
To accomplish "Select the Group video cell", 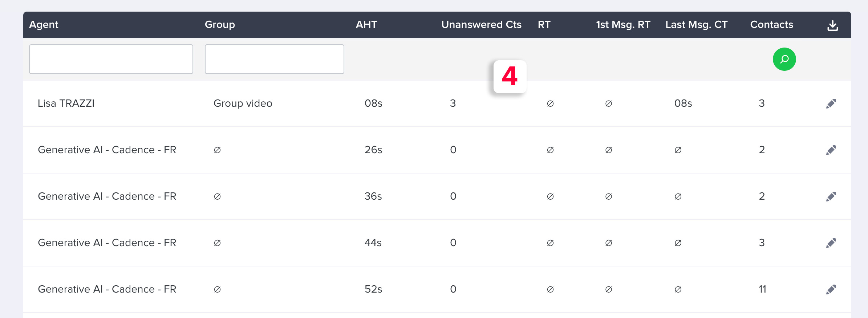I will coord(243,103).
